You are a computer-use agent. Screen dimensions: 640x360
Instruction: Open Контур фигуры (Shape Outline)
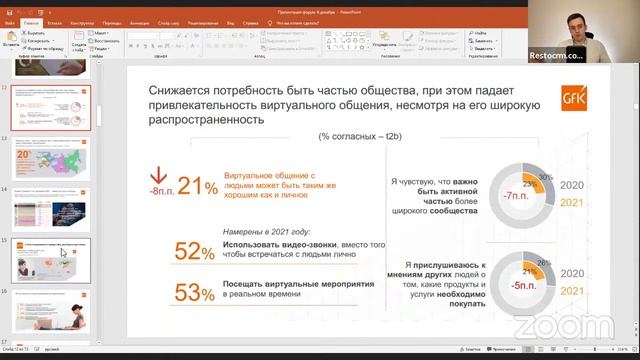[x=437, y=41]
